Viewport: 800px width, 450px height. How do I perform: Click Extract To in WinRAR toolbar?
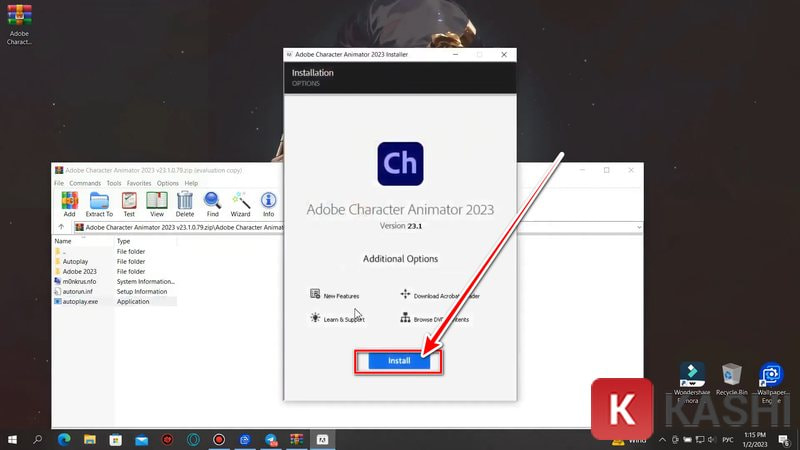99,205
